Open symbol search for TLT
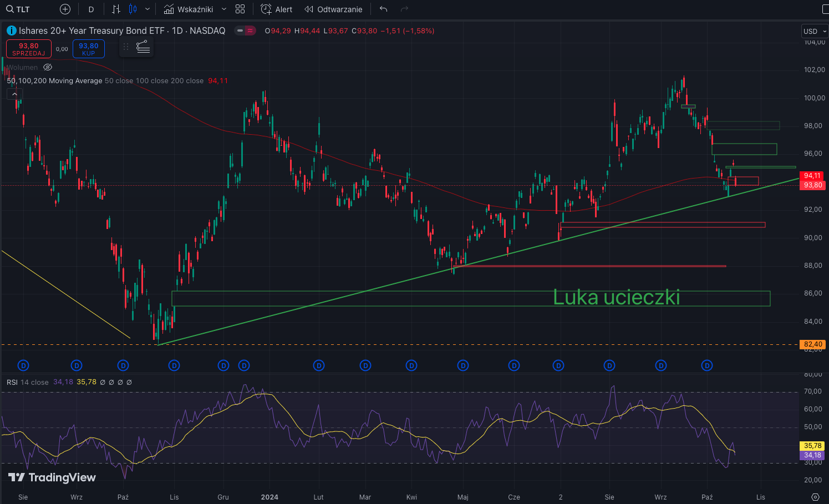Viewport: 829px width, 504px height. point(18,9)
